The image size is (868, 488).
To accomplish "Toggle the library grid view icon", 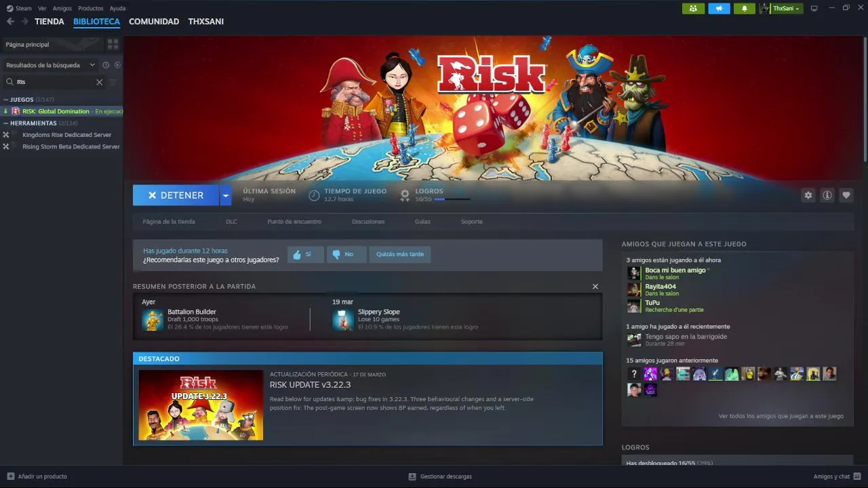I will coord(113,44).
